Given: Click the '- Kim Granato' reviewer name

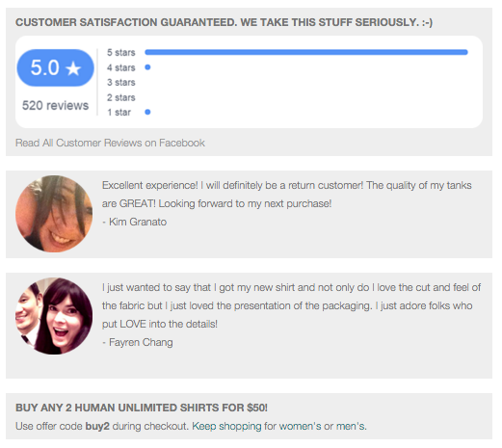Looking at the screenshot, I should pos(134,222).
